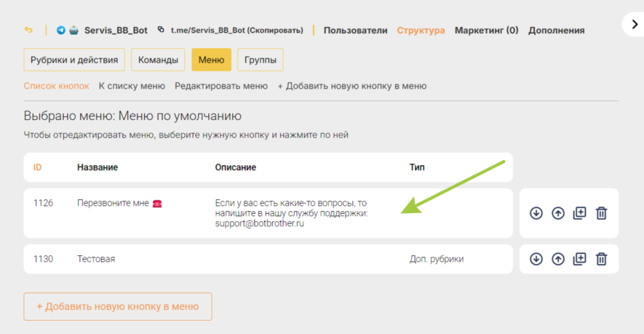The width and height of the screenshot is (644, 334).
Task: Click the top + Добавить новую кнопку в меню link
Action: pos(352,86)
